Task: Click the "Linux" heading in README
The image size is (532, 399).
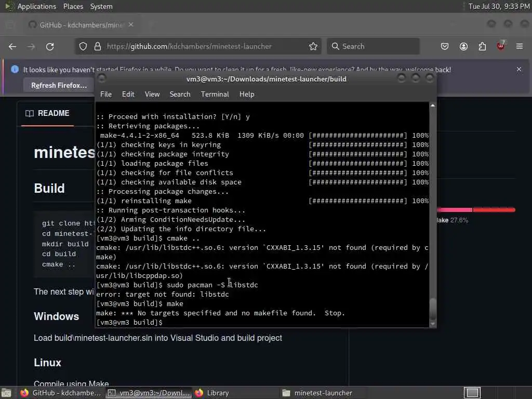Action: 47,363
